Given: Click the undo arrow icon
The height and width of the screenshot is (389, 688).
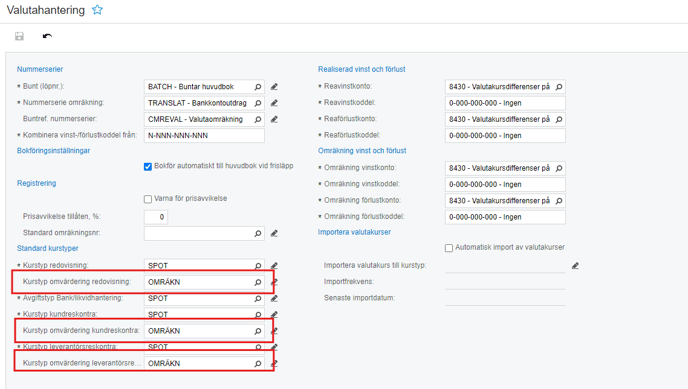Looking at the screenshot, I should (x=47, y=36).
